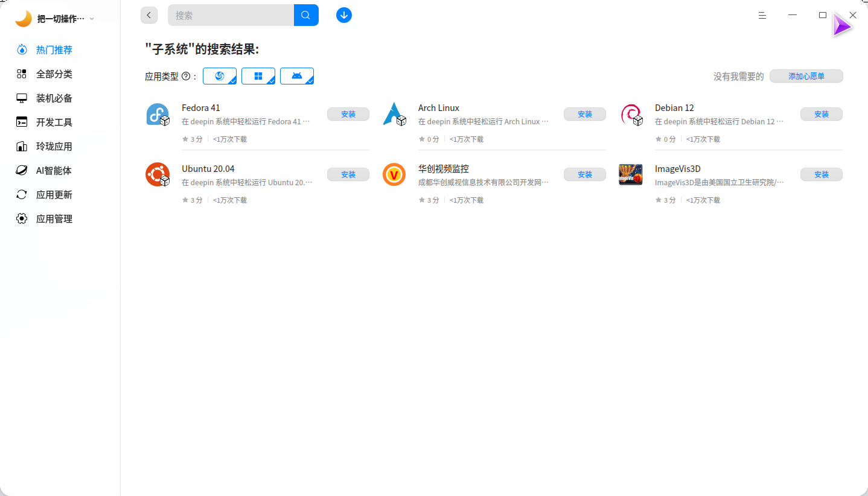The width and height of the screenshot is (868, 496).
Task: Open the main menu hamburger icon
Action: pos(762,15)
